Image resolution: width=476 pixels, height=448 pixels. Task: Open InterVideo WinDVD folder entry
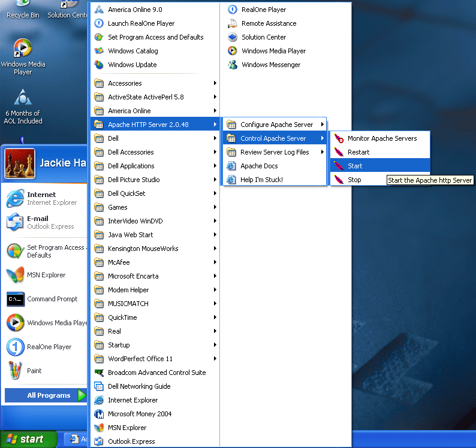click(155, 221)
